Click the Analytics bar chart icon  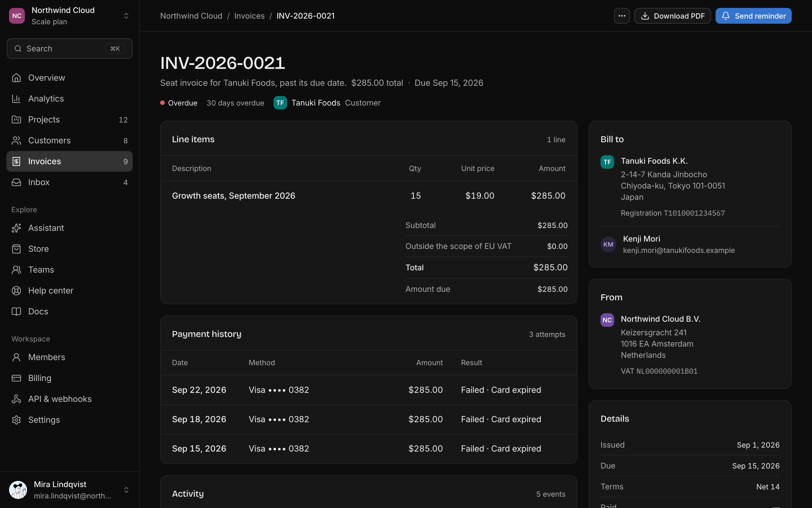click(x=16, y=98)
